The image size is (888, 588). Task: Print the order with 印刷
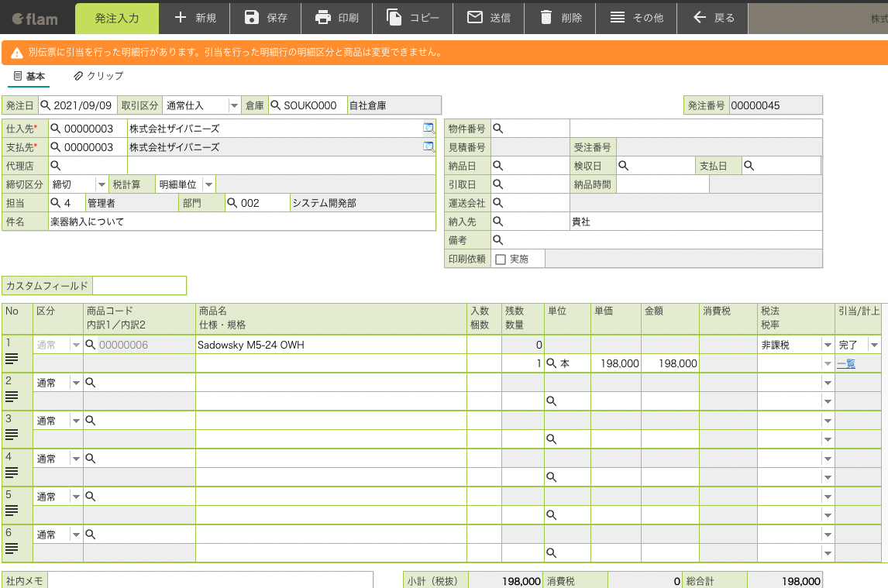(x=337, y=18)
